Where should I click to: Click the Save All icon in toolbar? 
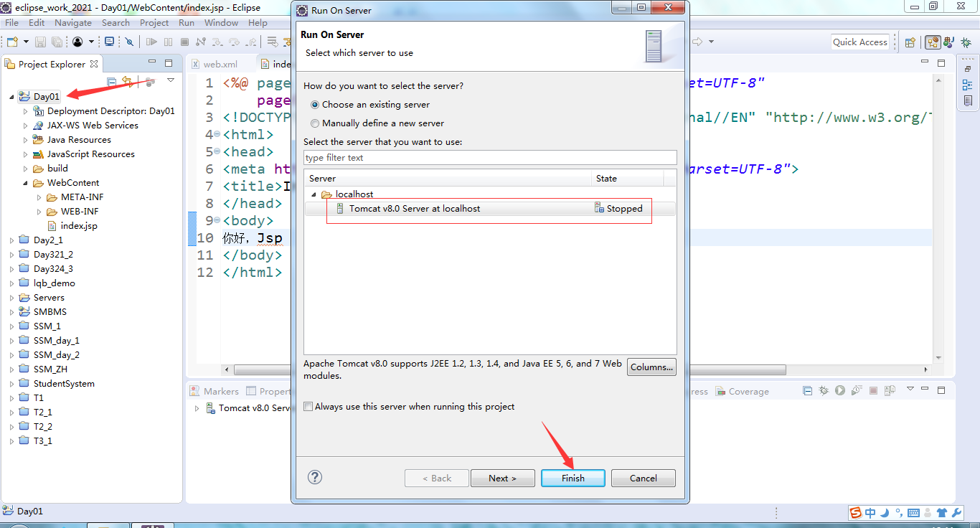(x=57, y=42)
